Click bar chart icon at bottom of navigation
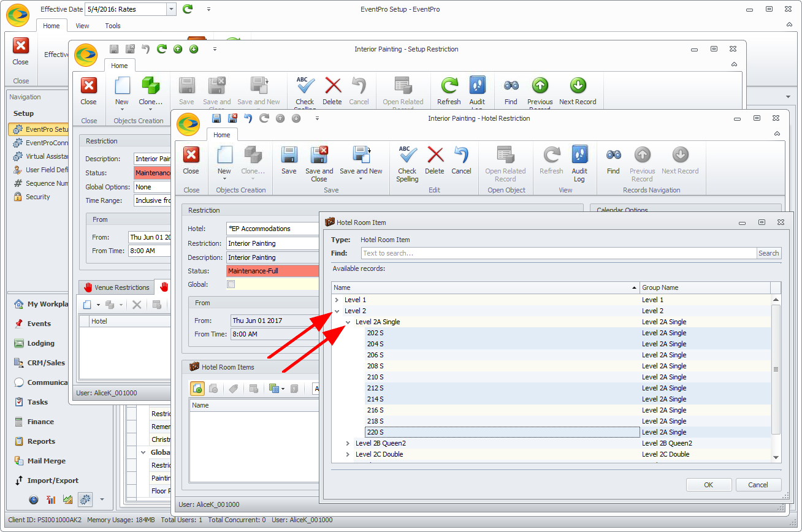The image size is (802, 532). pyautogui.click(x=51, y=500)
